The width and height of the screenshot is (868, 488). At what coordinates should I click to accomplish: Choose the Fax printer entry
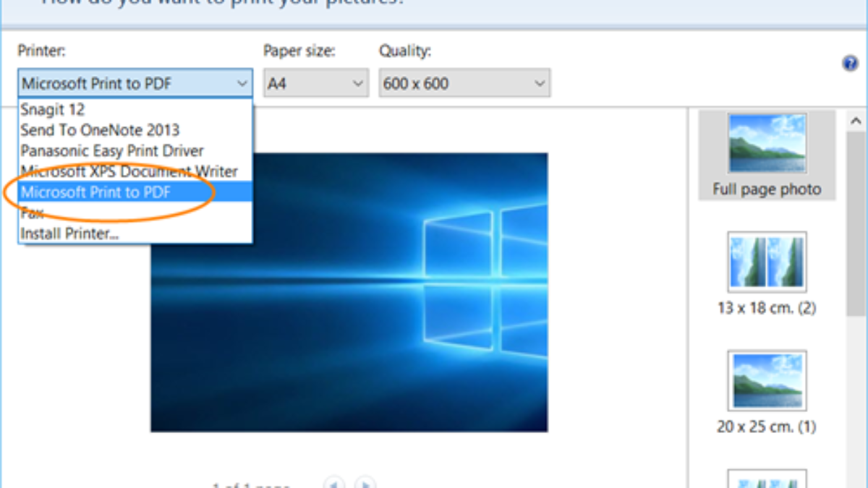pyautogui.click(x=135, y=213)
